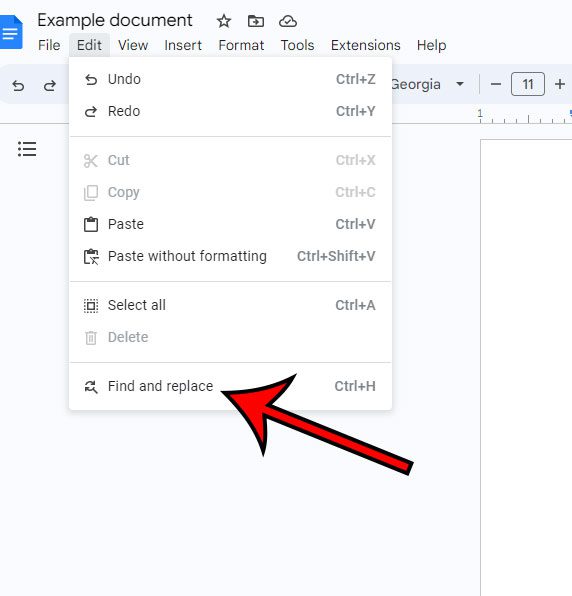572x596 pixels.
Task: Open Google Docs home icon
Action: [11, 32]
